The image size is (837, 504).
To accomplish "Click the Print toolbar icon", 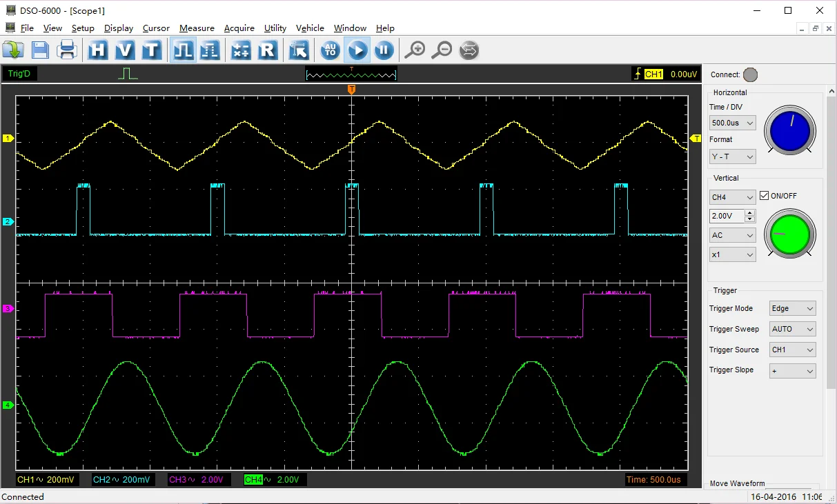I will click(x=67, y=50).
